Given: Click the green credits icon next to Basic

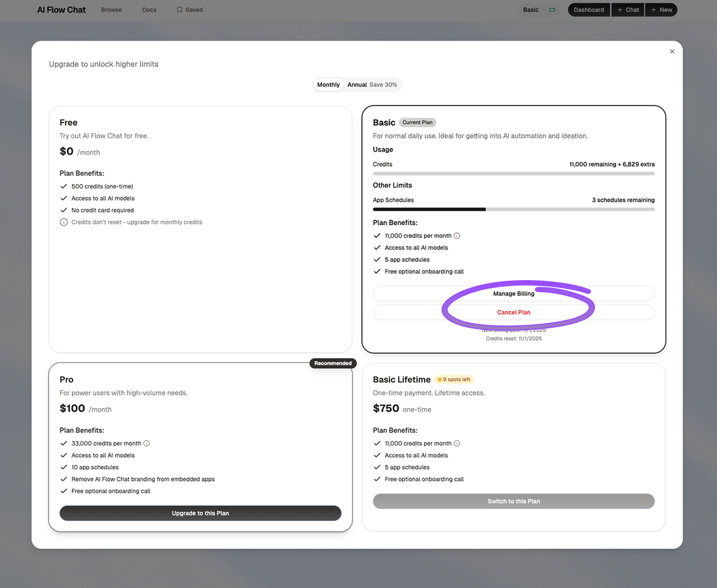Looking at the screenshot, I should pos(551,10).
